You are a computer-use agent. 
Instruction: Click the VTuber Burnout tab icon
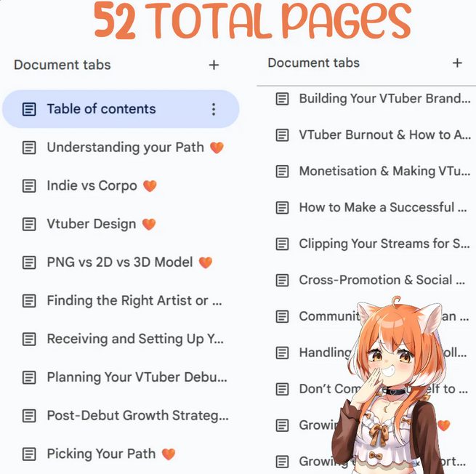coord(282,135)
